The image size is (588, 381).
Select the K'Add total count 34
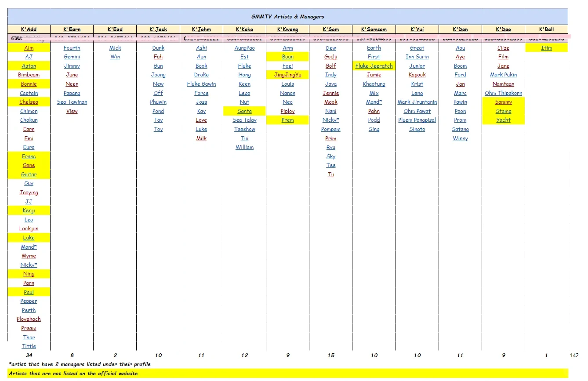pyautogui.click(x=29, y=356)
